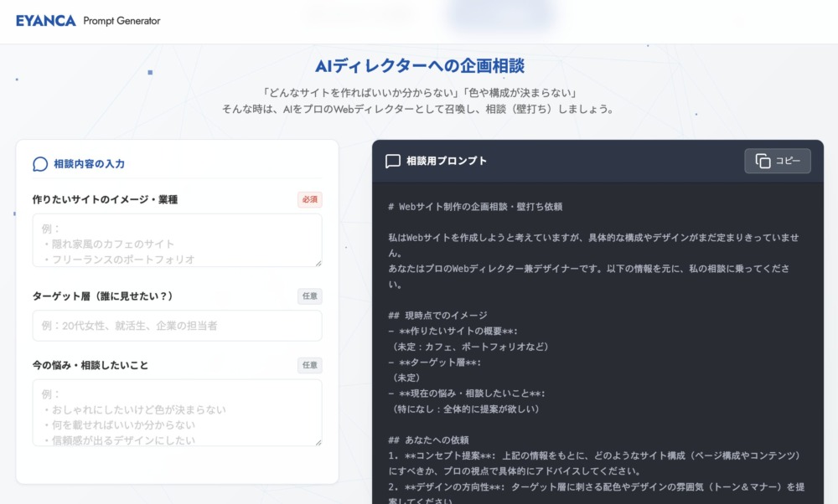838x504 pixels.
Task: Click the 任意 badge beside 今の悩み・相談したいこと
Action: [309, 365]
